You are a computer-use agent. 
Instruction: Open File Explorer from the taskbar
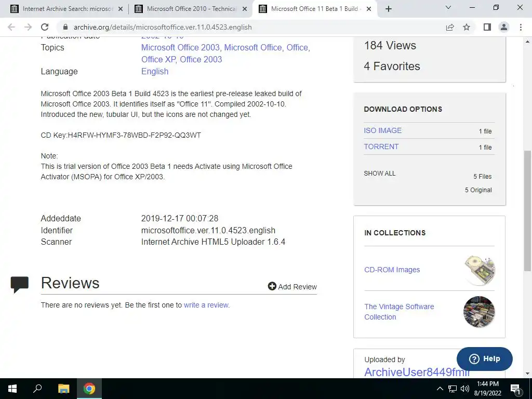point(63,389)
